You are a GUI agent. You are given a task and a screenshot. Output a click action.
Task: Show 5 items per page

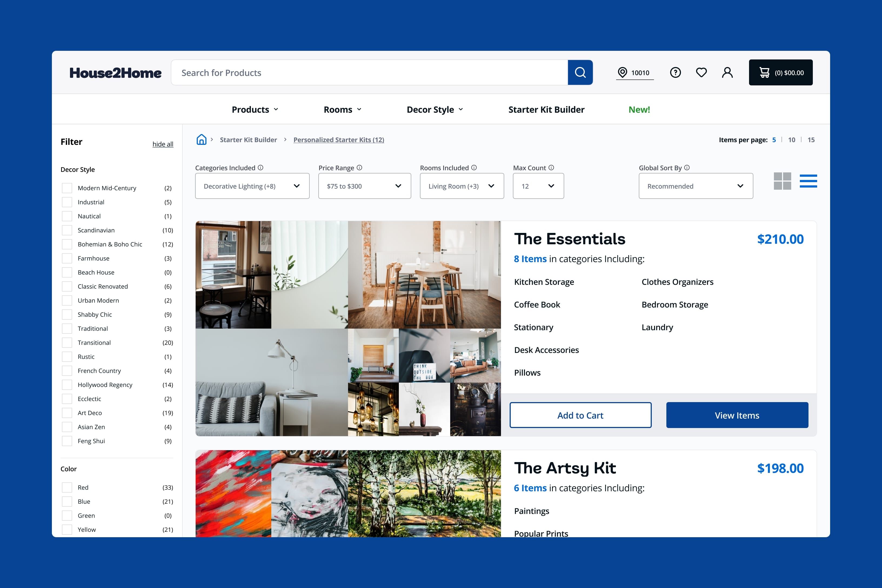(x=774, y=140)
